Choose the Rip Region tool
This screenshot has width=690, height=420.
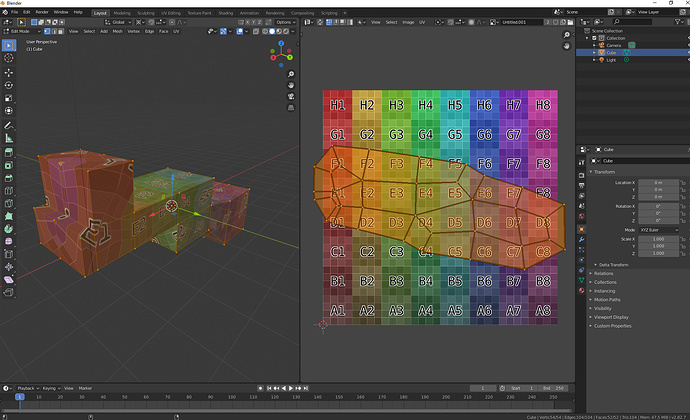coord(8,293)
